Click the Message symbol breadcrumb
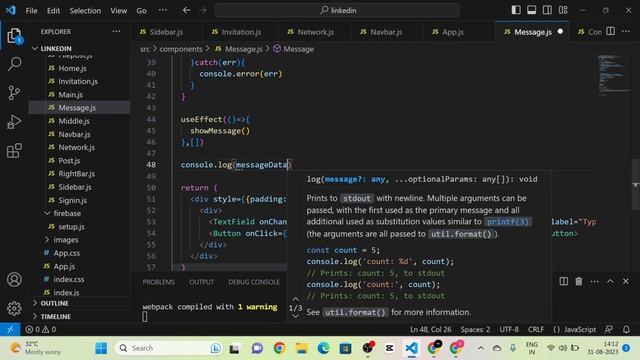Viewport: 640px width, 360px height. click(x=298, y=49)
